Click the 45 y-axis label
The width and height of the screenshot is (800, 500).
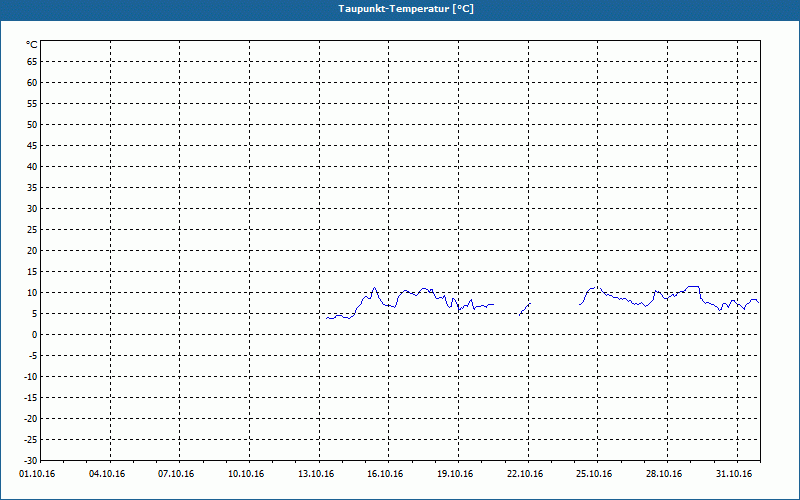pos(32,146)
